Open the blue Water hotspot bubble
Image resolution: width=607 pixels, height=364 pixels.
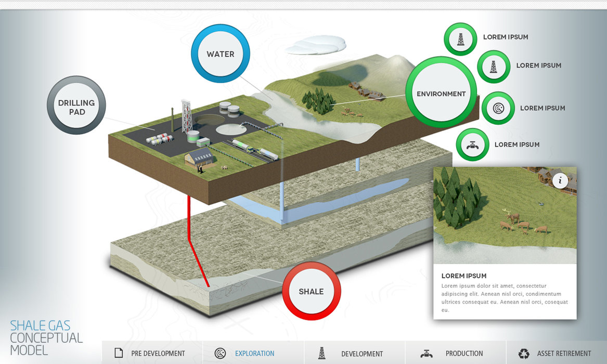pyautogui.click(x=220, y=54)
